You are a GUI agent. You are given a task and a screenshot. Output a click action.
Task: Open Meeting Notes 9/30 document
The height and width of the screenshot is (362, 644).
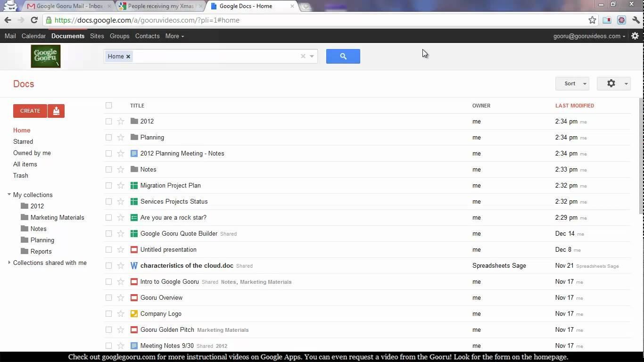coord(167,346)
